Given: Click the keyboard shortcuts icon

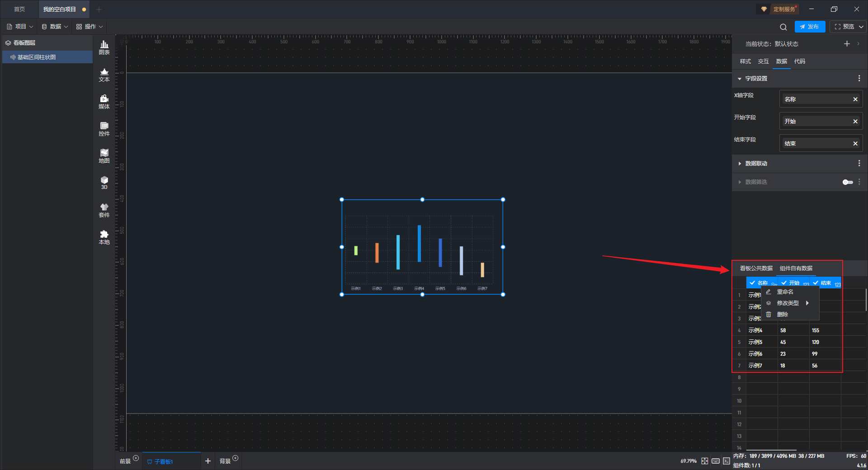Looking at the screenshot, I should (x=716, y=461).
